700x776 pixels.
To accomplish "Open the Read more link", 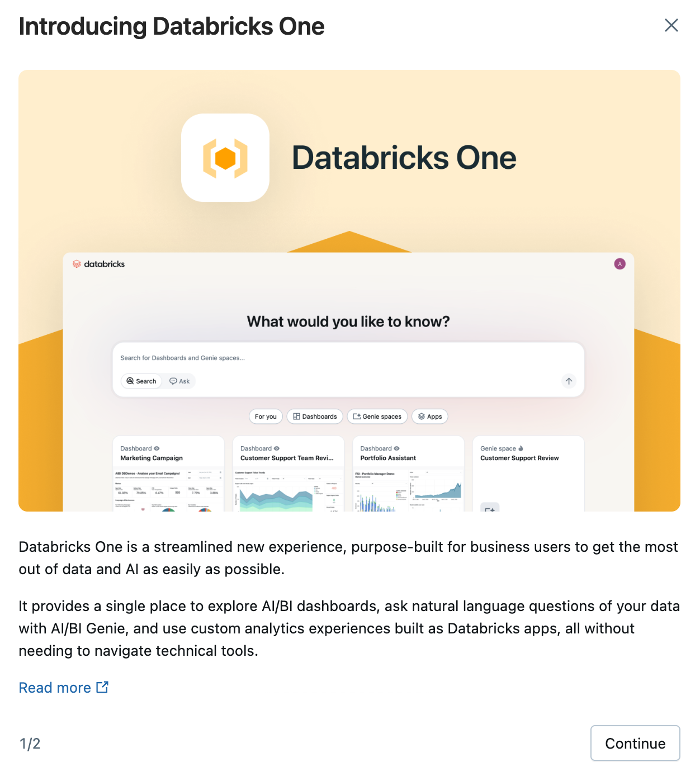I will [55, 687].
